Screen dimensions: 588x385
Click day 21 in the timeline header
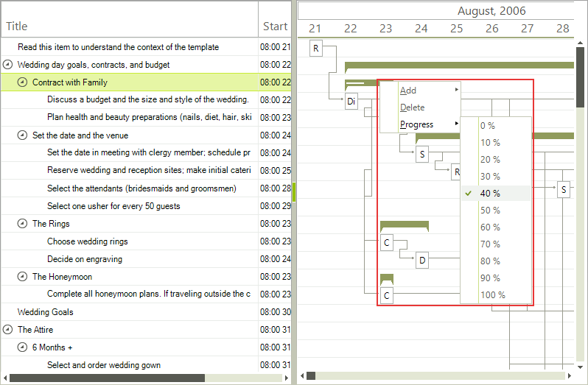tap(315, 29)
